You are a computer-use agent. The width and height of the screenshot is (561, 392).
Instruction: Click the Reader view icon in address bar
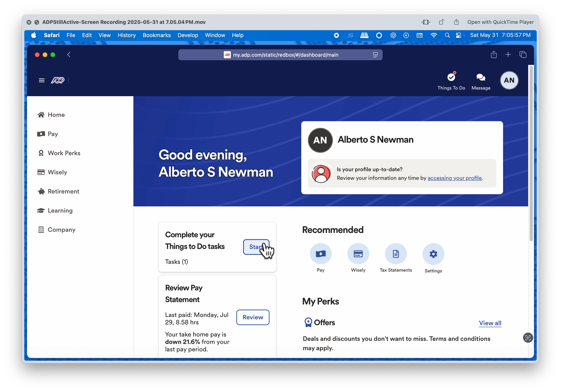(375, 55)
